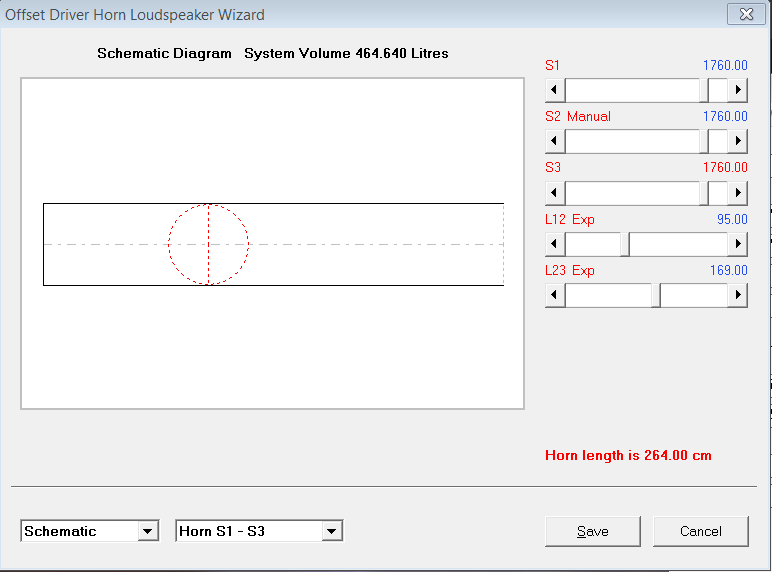Save the horn wizard settings
The image size is (772, 572).
pyautogui.click(x=593, y=531)
